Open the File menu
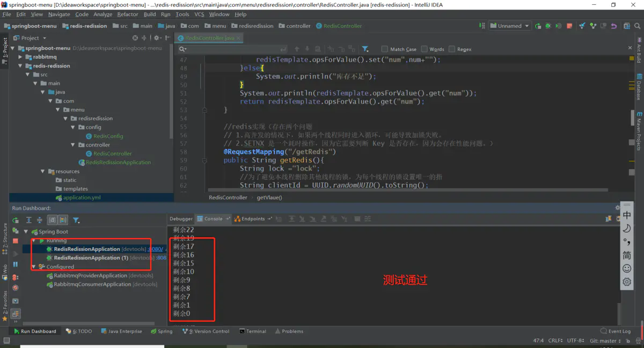Viewport: 644px width, 348px height. click(6, 14)
